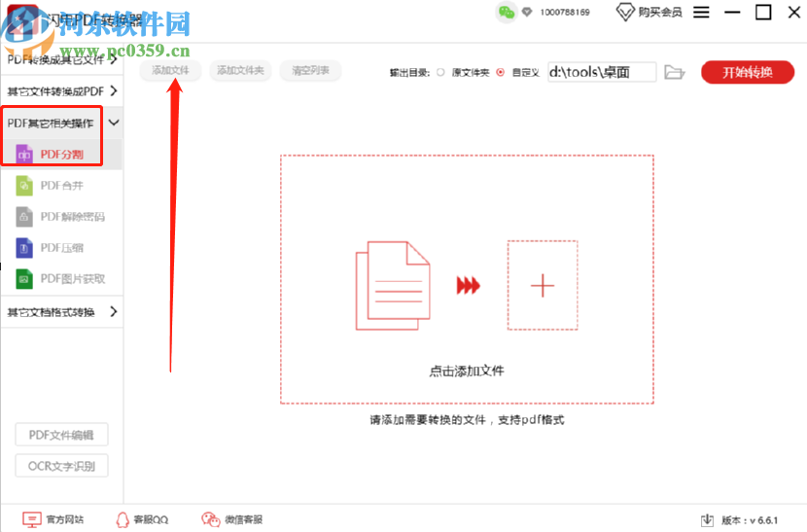Image resolution: width=807 pixels, height=532 pixels.
Task: Open 其它文件转换成PDF section
Action: tap(62, 91)
